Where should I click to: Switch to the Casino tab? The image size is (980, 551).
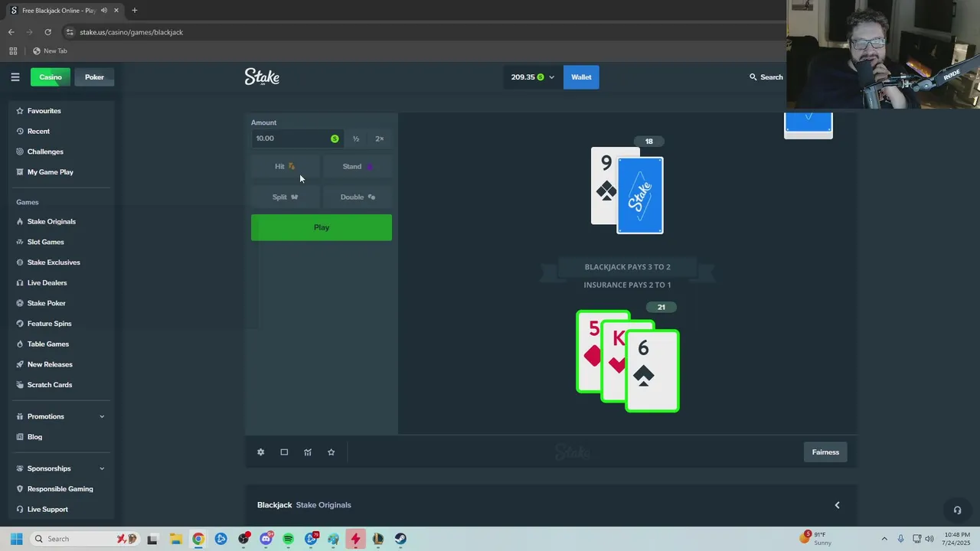51,77
